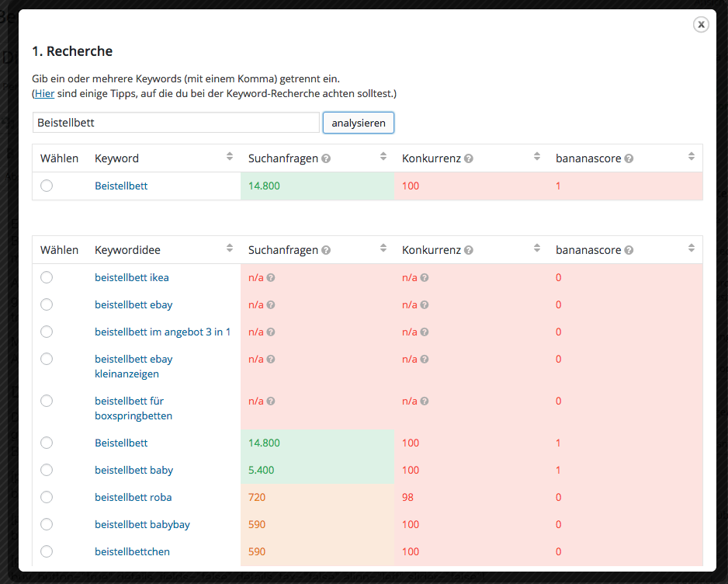Sort Keywordidee column using its sort arrows
The width and height of the screenshot is (728, 584).
pos(230,249)
